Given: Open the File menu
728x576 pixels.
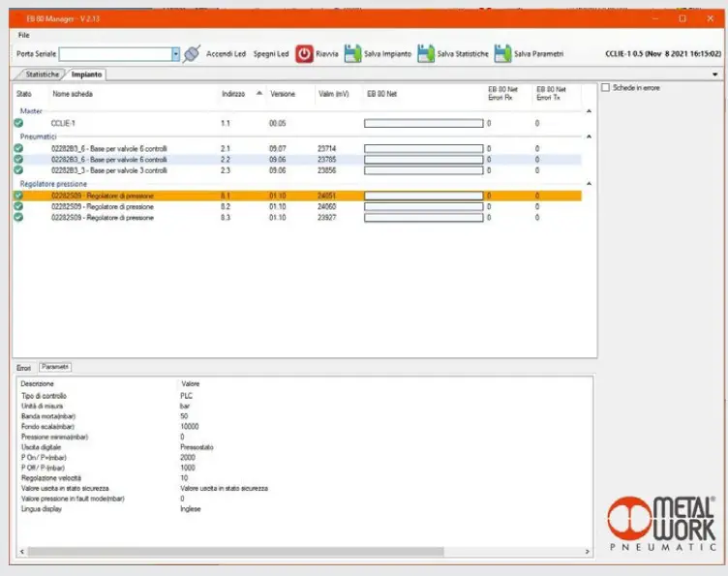Looking at the screenshot, I should [x=23, y=35].
